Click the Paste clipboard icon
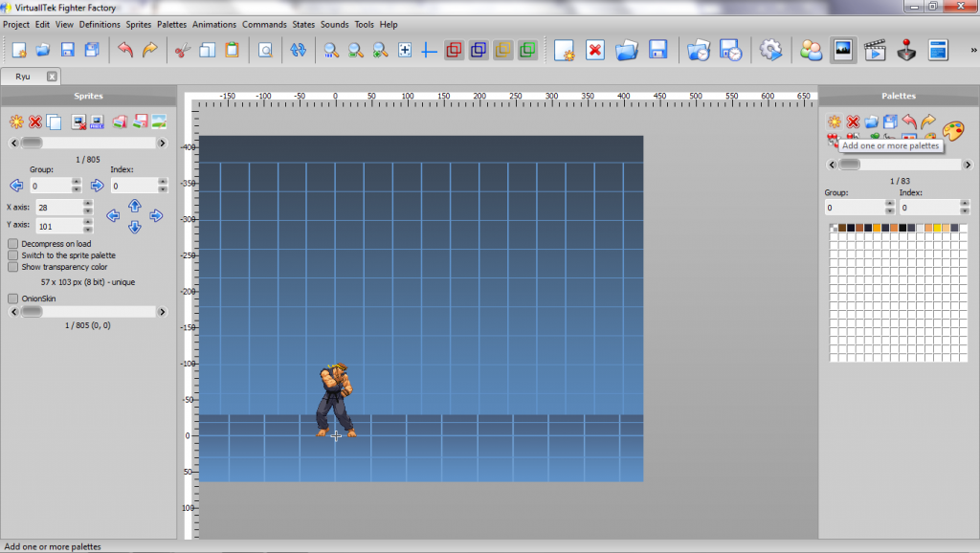This screenshot has height=553, width=980. [x=232, y=50]
